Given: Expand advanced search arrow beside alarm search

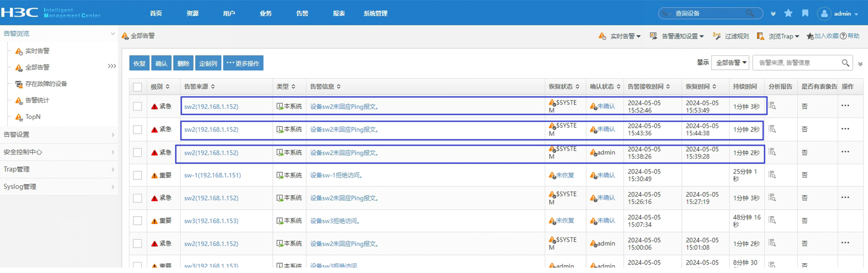Looking at the screenshot, I should pos(860,64).
